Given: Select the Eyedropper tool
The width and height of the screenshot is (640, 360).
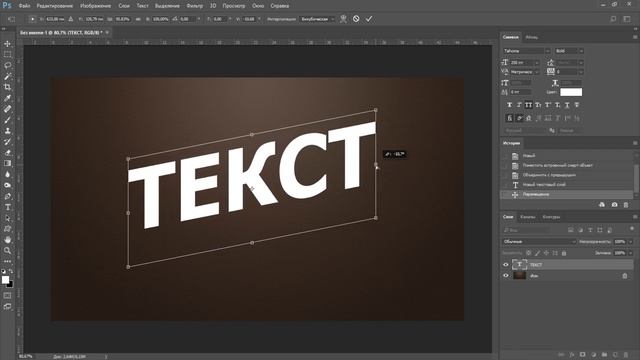Looking at the screenshot, I should (7, 98).
